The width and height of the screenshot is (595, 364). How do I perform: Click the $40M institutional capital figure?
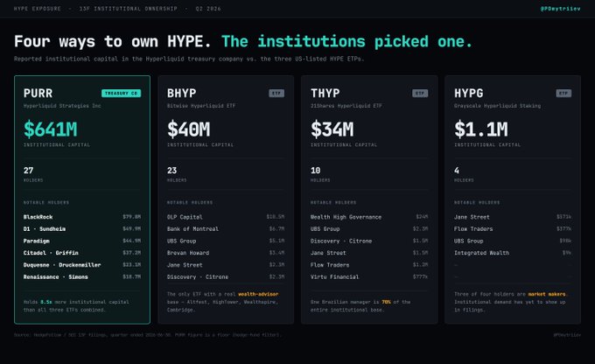pos(189,129)
